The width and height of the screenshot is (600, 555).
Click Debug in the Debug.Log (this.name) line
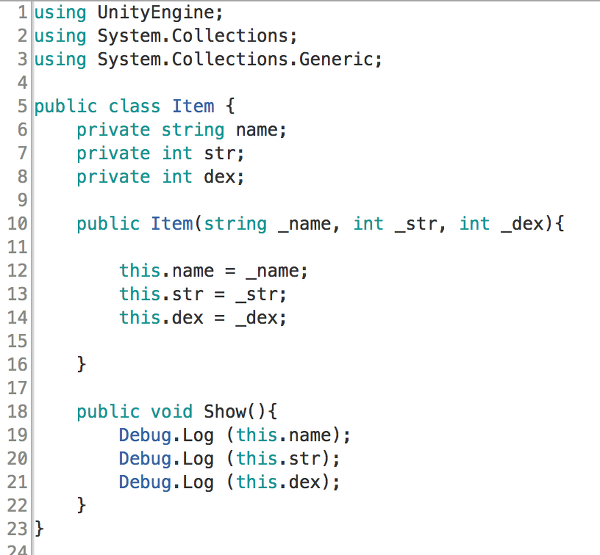click(x=145, y=436)
